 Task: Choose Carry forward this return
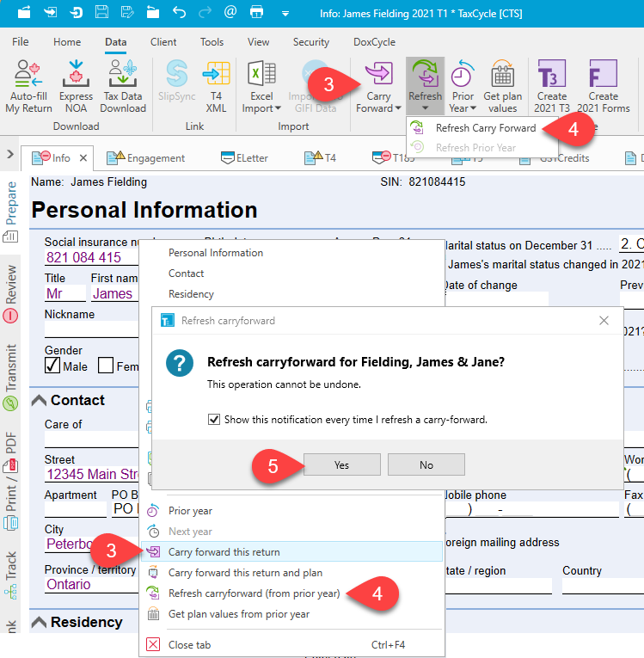tap(292, 552)
